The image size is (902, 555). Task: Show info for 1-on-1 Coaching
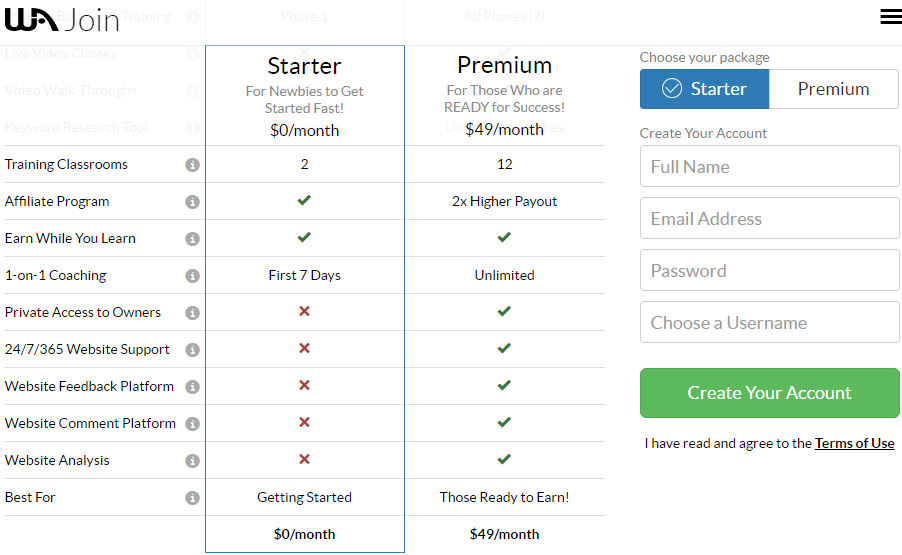click(192, 276)
